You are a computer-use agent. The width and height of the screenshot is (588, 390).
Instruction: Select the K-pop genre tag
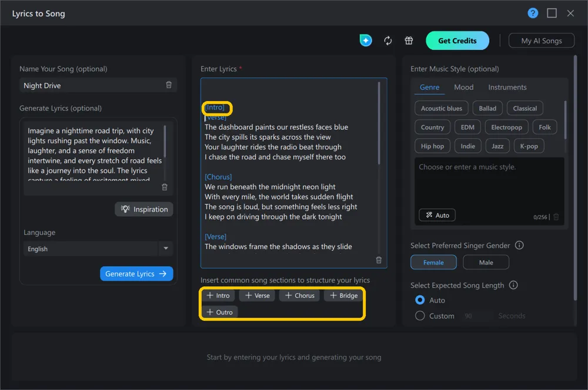pyautogui.click(x=529, y=146)
